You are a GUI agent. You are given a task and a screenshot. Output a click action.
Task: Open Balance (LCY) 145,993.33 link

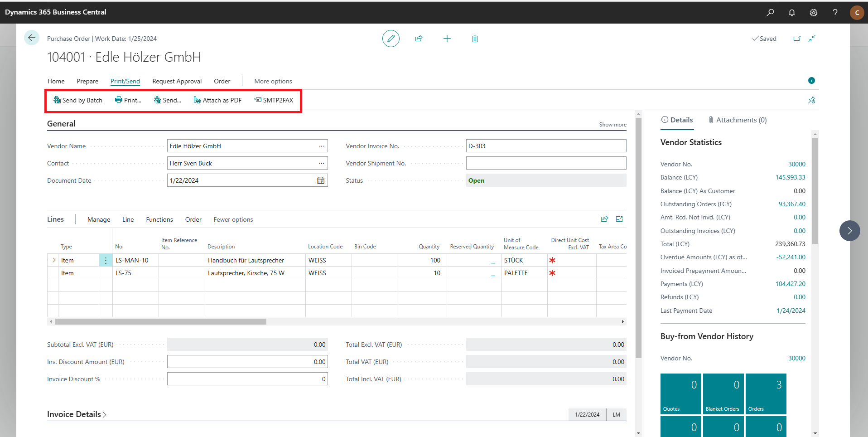[x=790, y=177]
